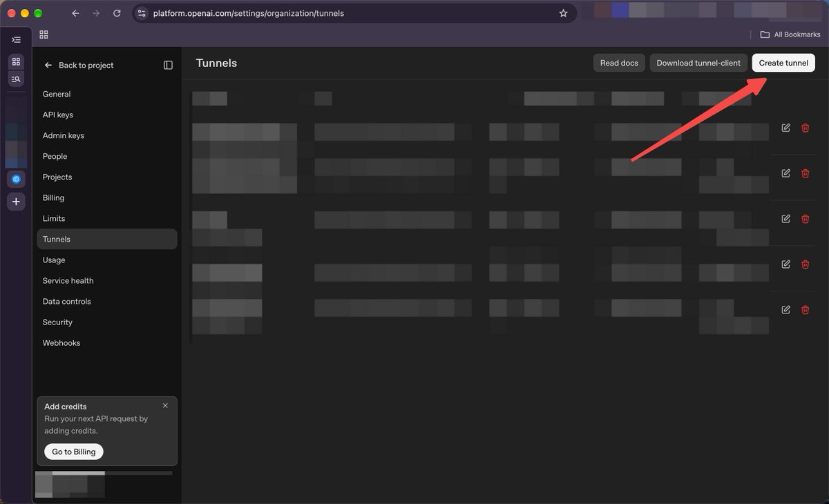The height and width of the screenshot is (504, 829).
Task: Open the Webhooks page
Action: (107, 342)
